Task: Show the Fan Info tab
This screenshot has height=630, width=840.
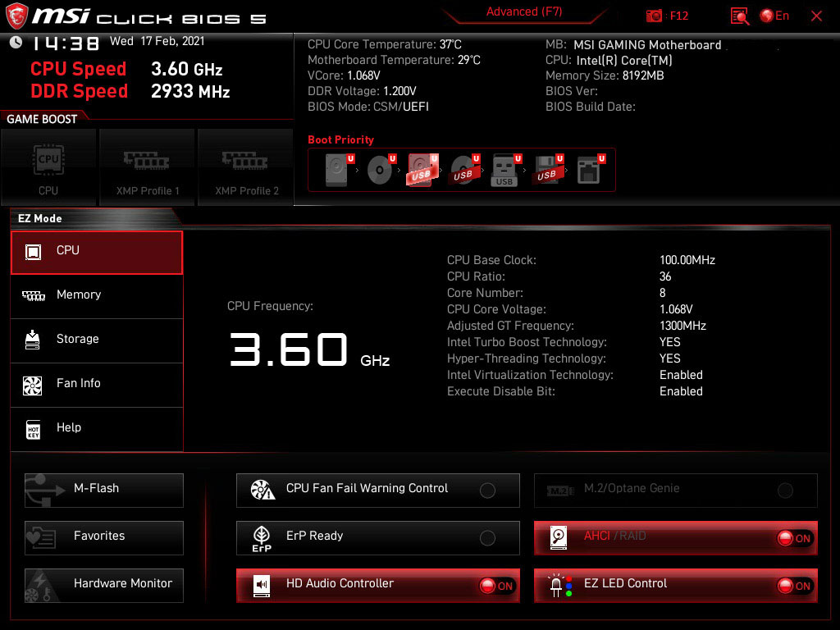Action: click(x=97, y=386)
